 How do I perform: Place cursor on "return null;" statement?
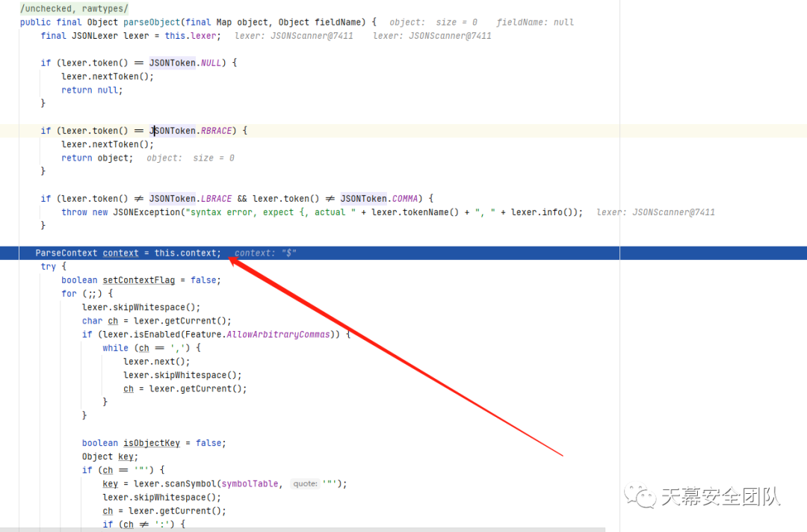92,90
